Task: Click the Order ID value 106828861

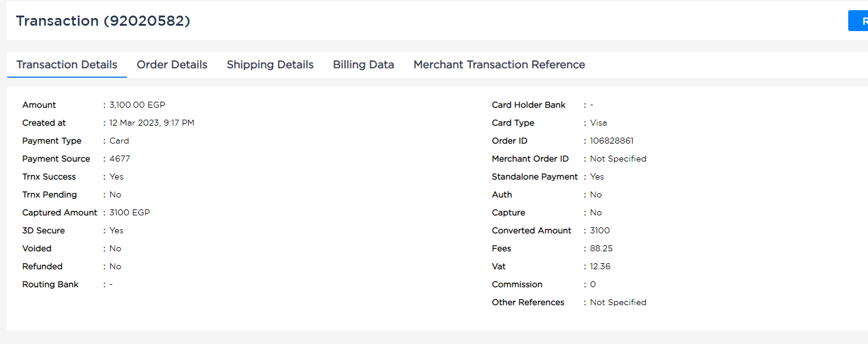Action: [612, 141]
